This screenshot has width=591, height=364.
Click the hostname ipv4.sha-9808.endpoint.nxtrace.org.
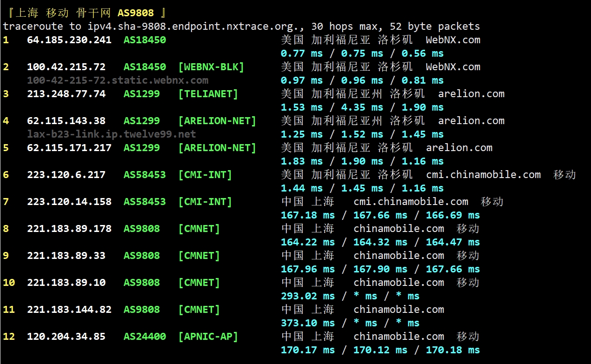[194, 26]
